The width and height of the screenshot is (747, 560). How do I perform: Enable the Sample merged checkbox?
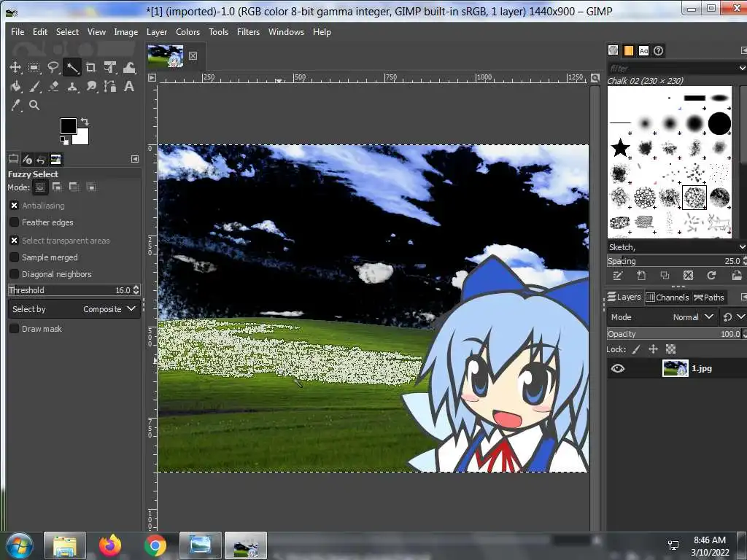[x=15, y=257]
